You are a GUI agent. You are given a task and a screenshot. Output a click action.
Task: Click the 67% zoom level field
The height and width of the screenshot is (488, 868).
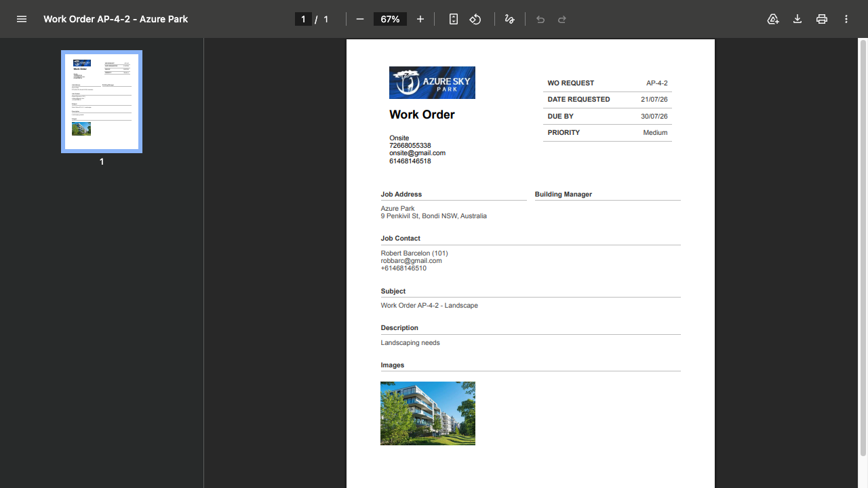(390, 19)
